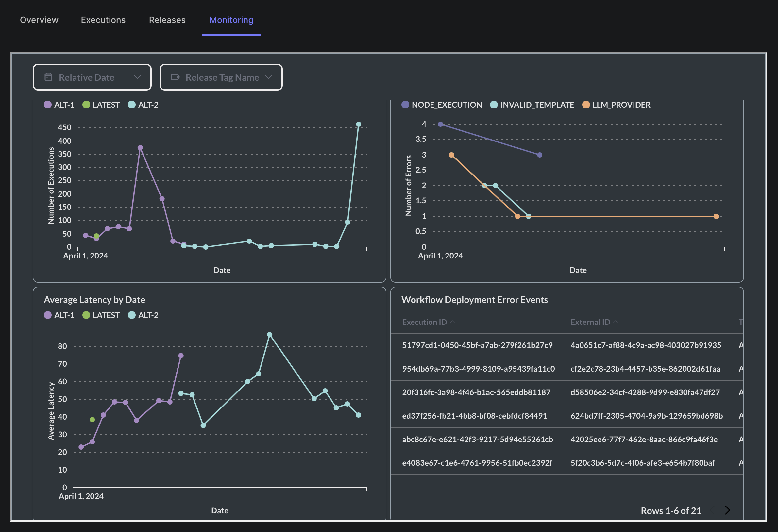This screenshot has width=778, height=532.
Task: Click the ALT-2 peak data point at 450 executions
Action: pos(358,124)
